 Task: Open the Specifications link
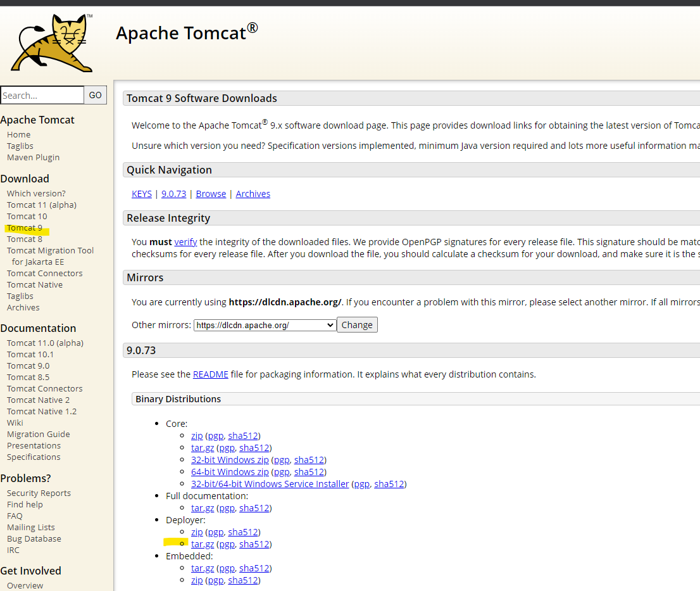pyautogui.click(x=34, y=457)
